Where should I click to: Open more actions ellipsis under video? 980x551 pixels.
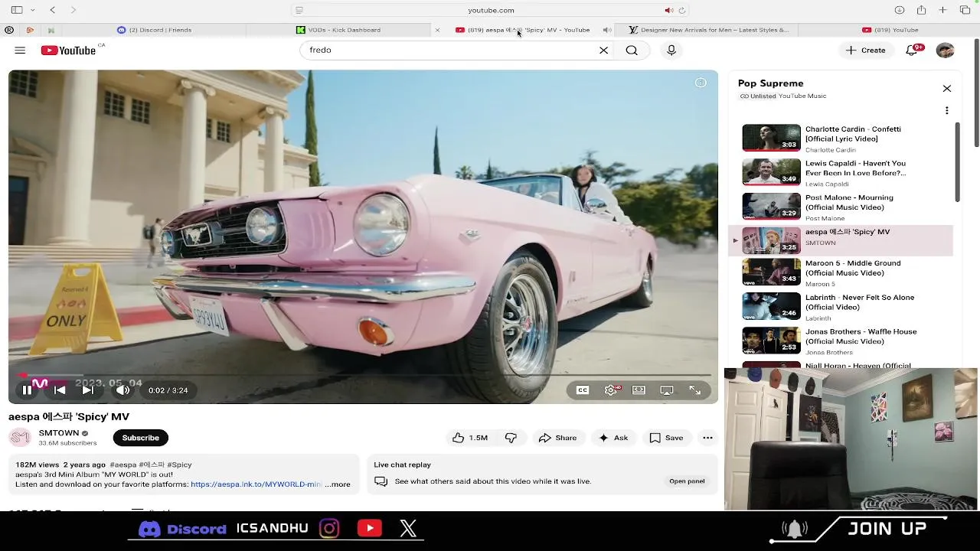(x=707, y=438)
